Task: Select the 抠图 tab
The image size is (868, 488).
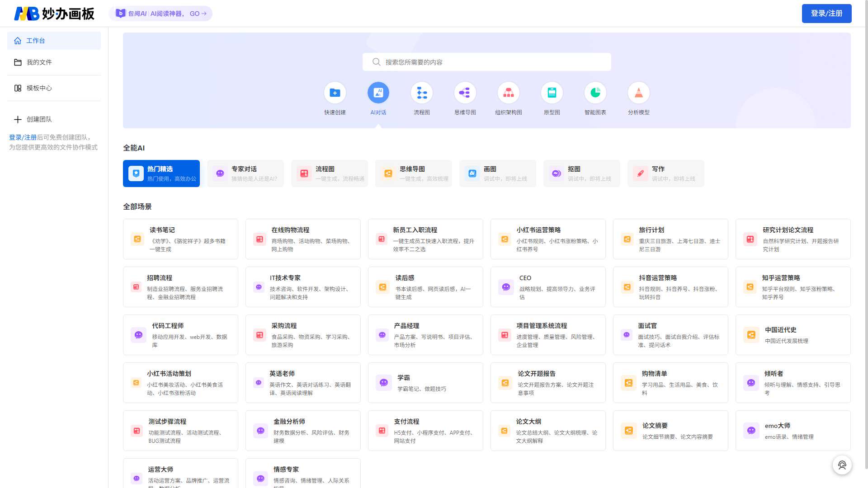Action: click(x=582, y=174)
